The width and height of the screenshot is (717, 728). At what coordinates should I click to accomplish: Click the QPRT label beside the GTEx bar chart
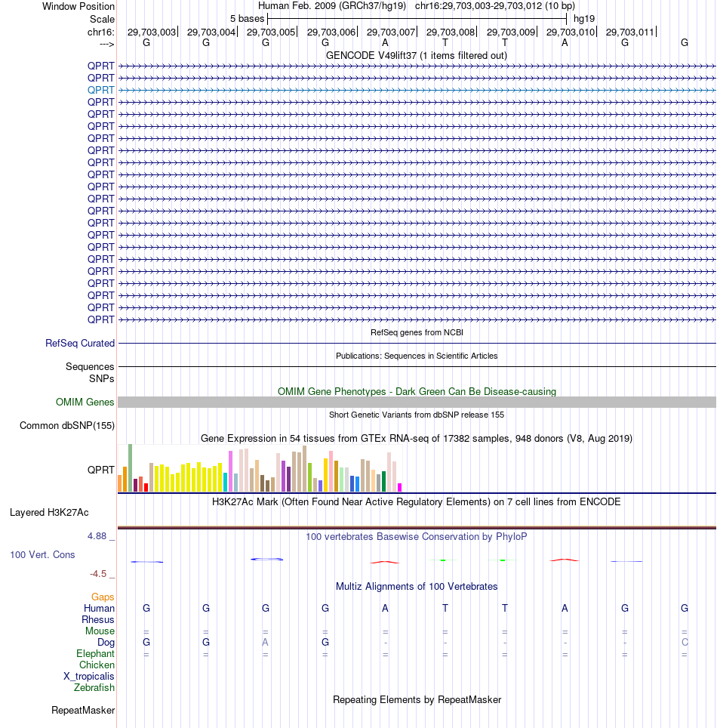[x=100, y=470]
